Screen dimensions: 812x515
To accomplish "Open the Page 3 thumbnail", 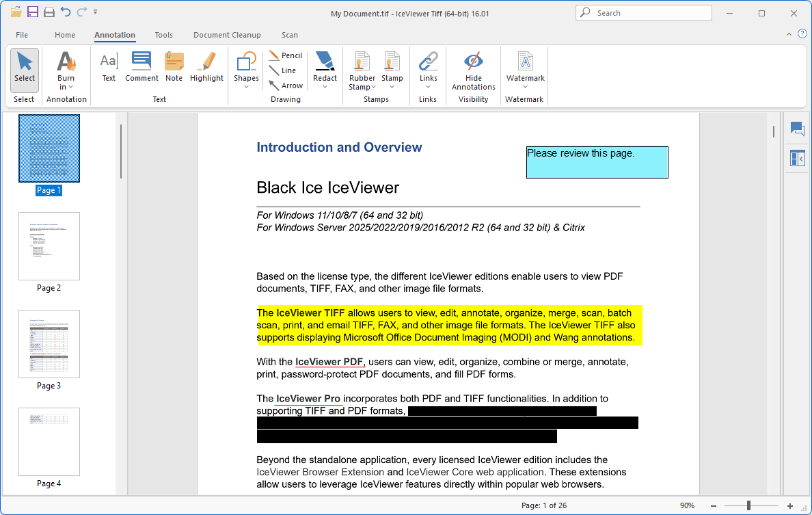I will [x=49, y=344].
